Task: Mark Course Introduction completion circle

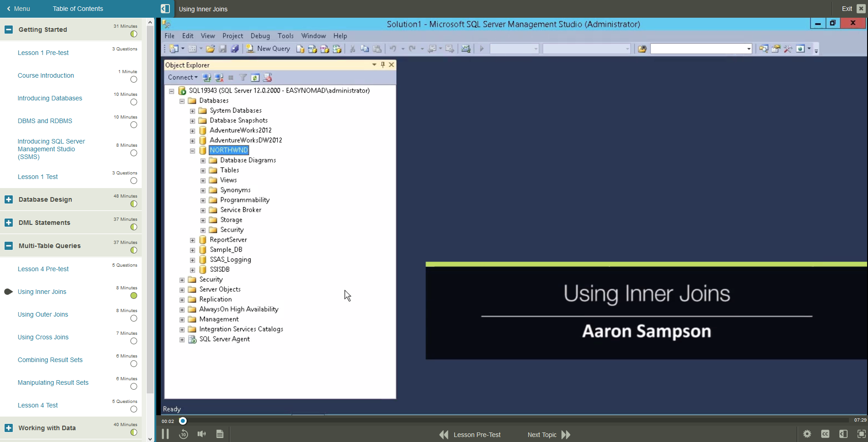Action: 134,79
